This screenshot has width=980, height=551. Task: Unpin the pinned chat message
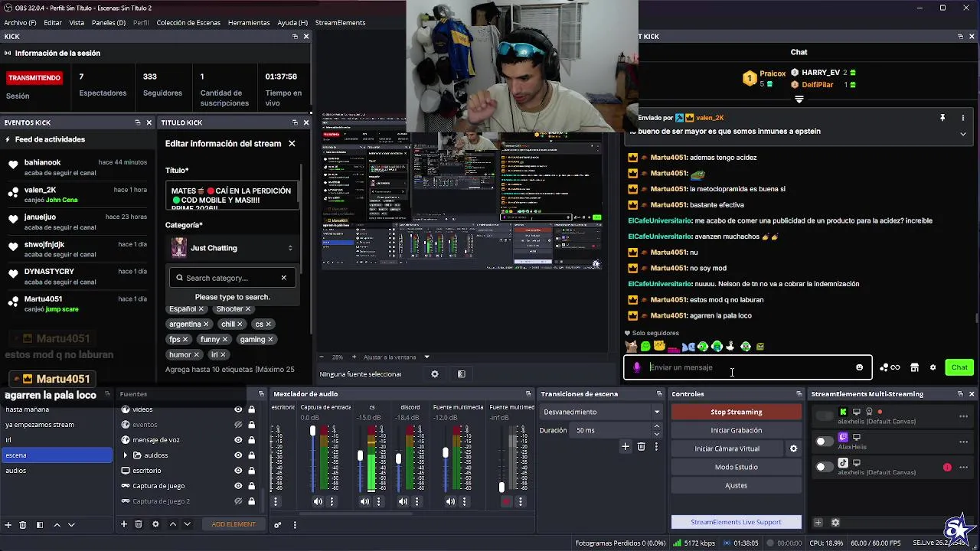pos(942,118)
